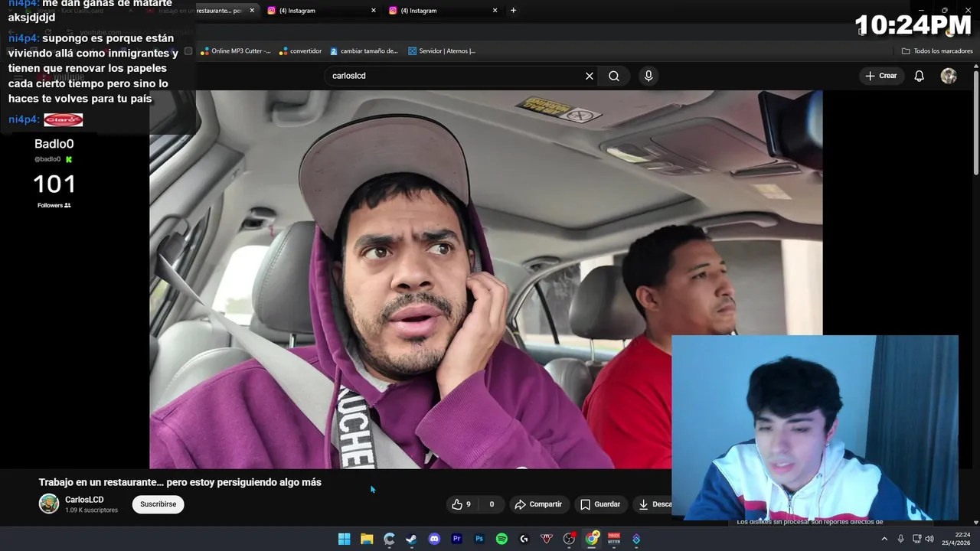Click the video title text
The height and width of the screenshot is (551, 980).
[180, 482]
